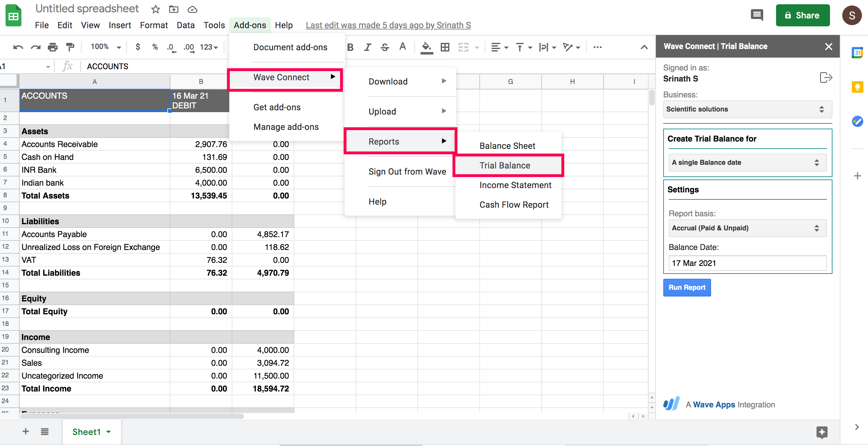The image size is (868, 446).
Task: Undo the last action
Action: pyautogui.click(x=18, y=47)
